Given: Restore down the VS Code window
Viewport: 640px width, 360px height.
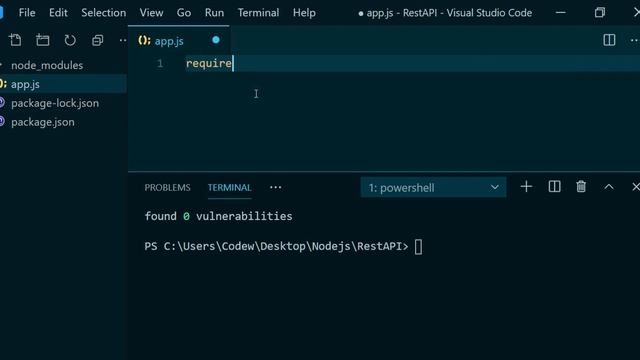Looking at the screenshot, I should (x=599, y=13).
